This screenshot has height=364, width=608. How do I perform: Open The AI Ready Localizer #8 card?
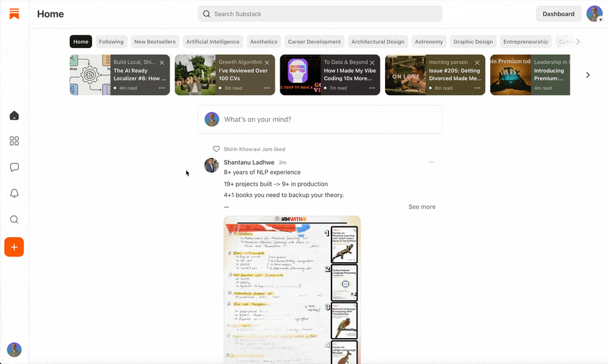coord(120,75)
